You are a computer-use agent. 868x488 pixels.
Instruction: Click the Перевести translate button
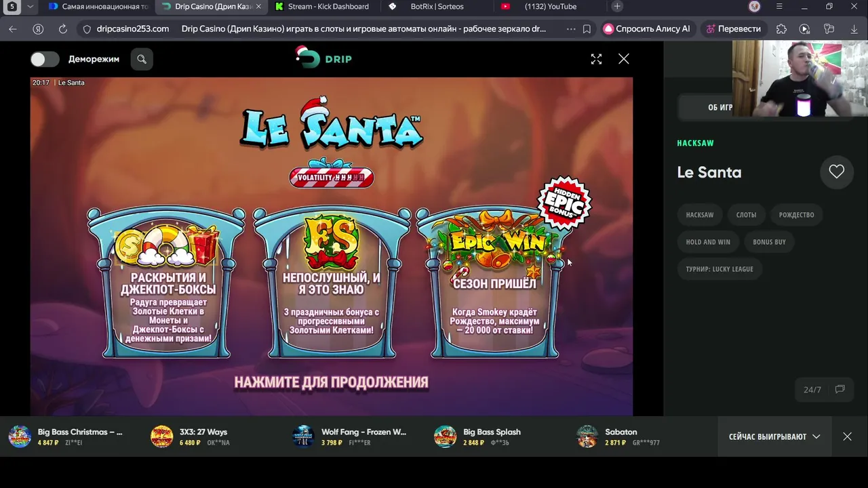coord(733,29)
